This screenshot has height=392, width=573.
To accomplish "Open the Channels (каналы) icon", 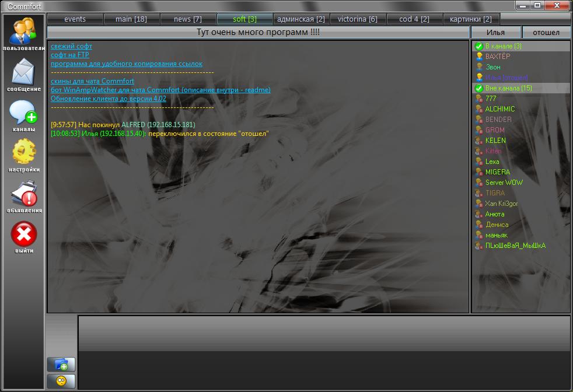I will click(x=24, y=113).
